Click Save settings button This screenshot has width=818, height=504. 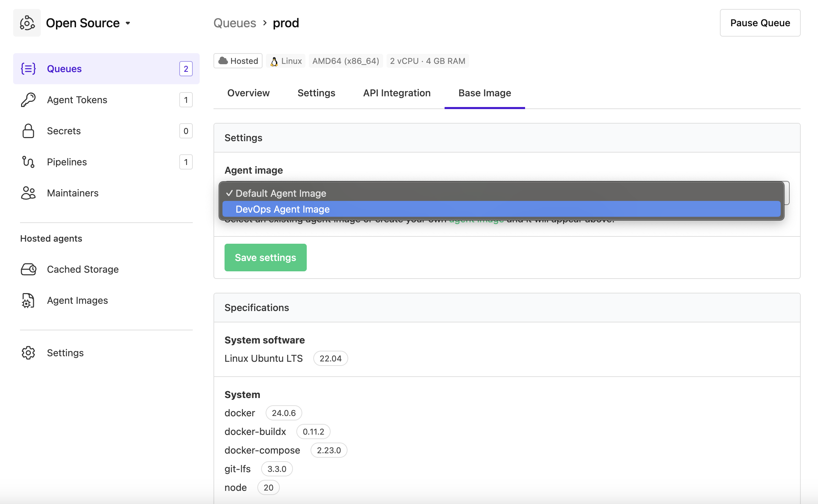click(x=265, y=257)
